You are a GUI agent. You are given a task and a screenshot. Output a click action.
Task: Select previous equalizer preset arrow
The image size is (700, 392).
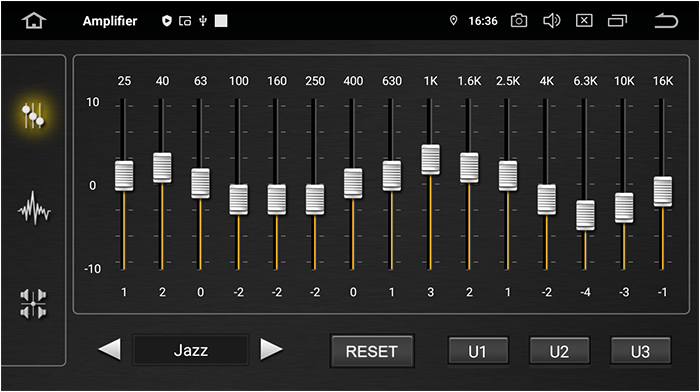[109, 349]
